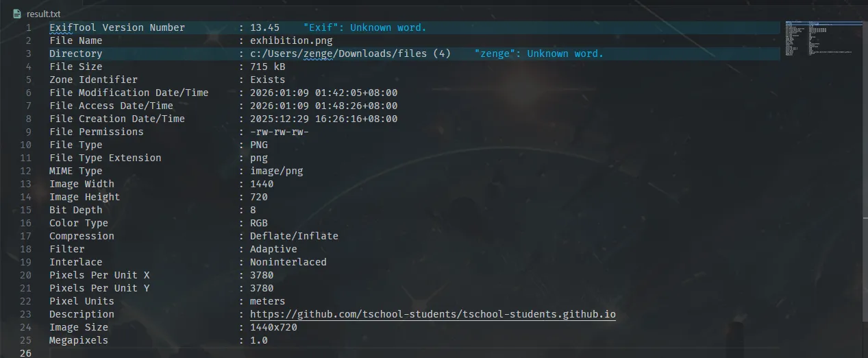Click the "Bit Depth" label
The width and height of the screenshot is (868, 358).
tap(75, 210)
